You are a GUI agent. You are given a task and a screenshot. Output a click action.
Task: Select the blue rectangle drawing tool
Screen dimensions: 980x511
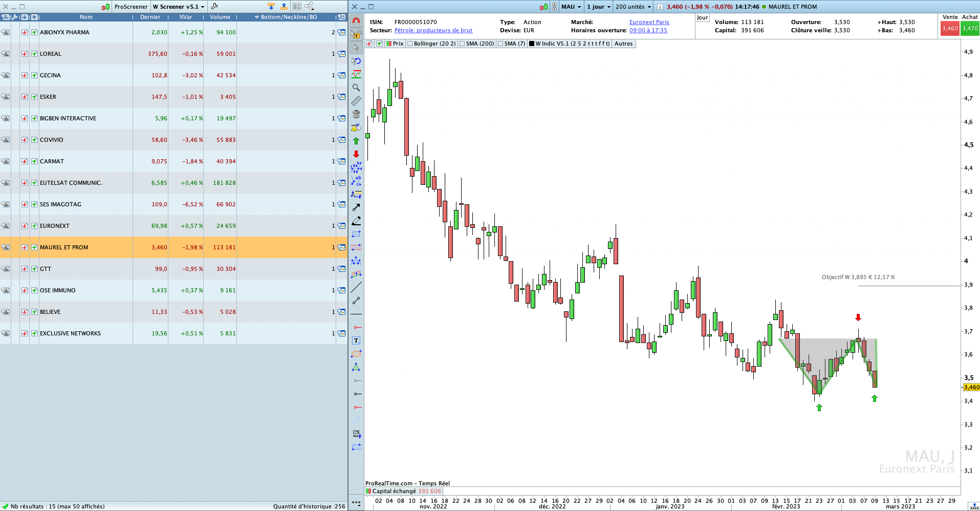pos(356,234)
